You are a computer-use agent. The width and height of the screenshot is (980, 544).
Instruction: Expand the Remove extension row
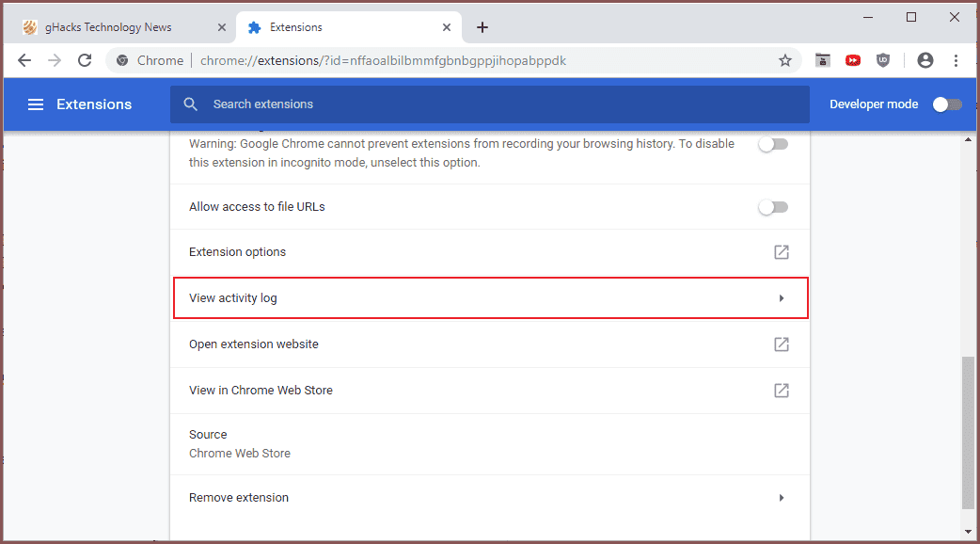(x=781, y=498)
